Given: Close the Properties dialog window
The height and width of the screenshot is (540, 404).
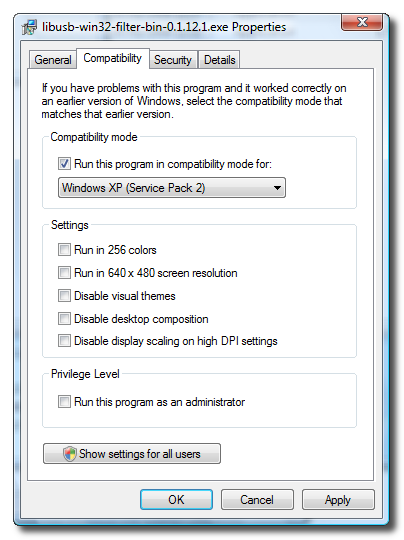Looking at the screenshot, I should click(x=362, y=22).
